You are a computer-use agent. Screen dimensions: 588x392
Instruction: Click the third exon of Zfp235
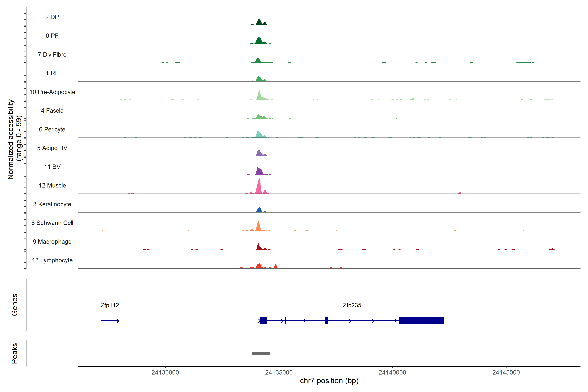click(327, 320)
